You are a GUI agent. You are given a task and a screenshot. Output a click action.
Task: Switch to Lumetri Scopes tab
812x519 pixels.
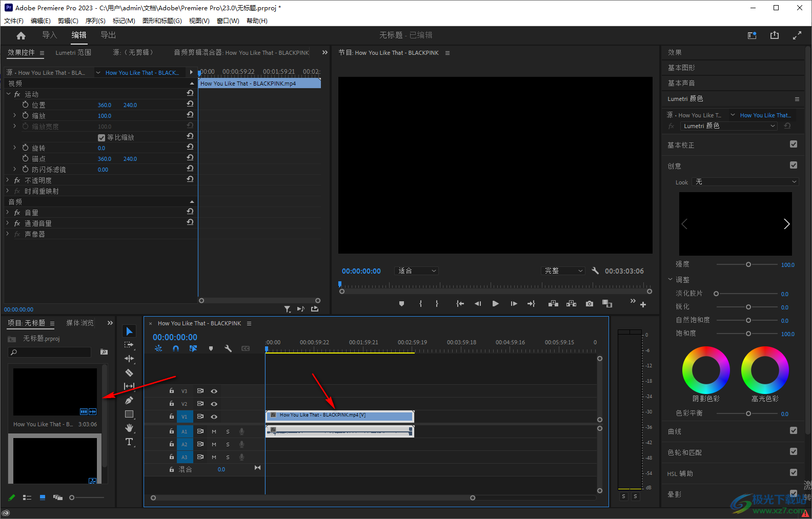73,52
